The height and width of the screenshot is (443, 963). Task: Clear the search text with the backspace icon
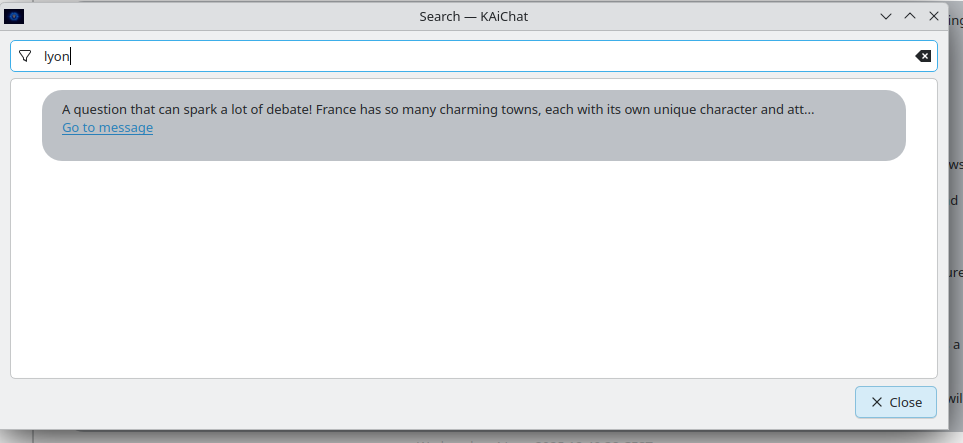coord(922,57)
